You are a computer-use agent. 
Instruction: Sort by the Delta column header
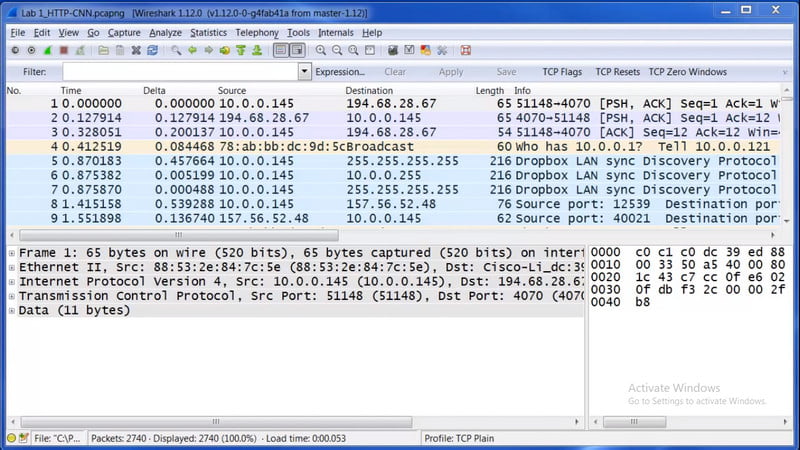[154, 90]
